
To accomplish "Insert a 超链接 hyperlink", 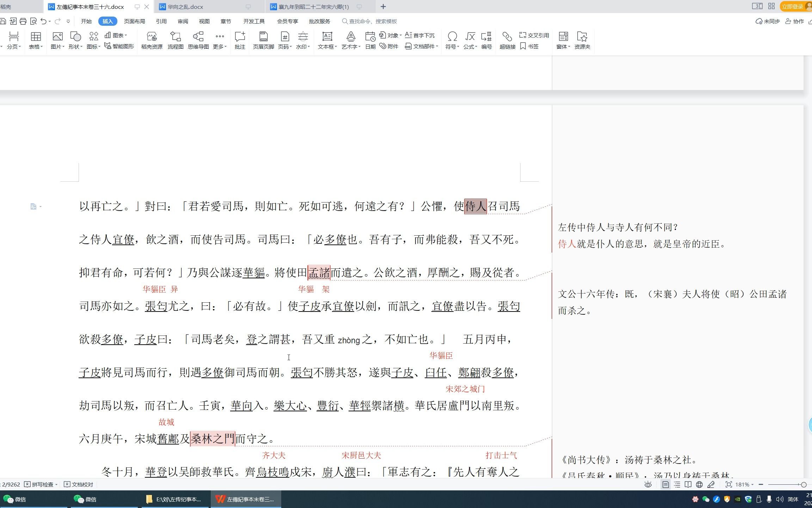I will pyautogui.click(x=508, y=40).
